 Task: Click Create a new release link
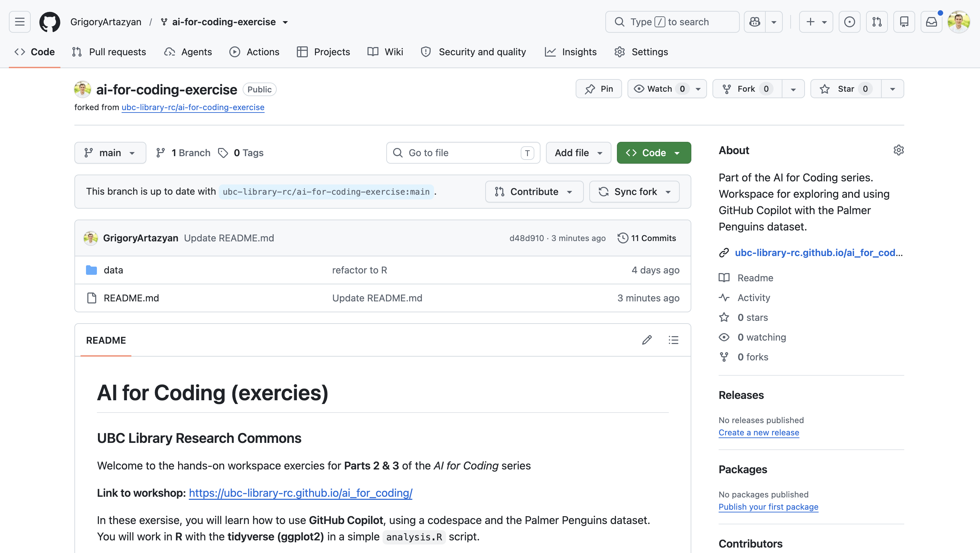pyautogui.click(x=759, y=433)
